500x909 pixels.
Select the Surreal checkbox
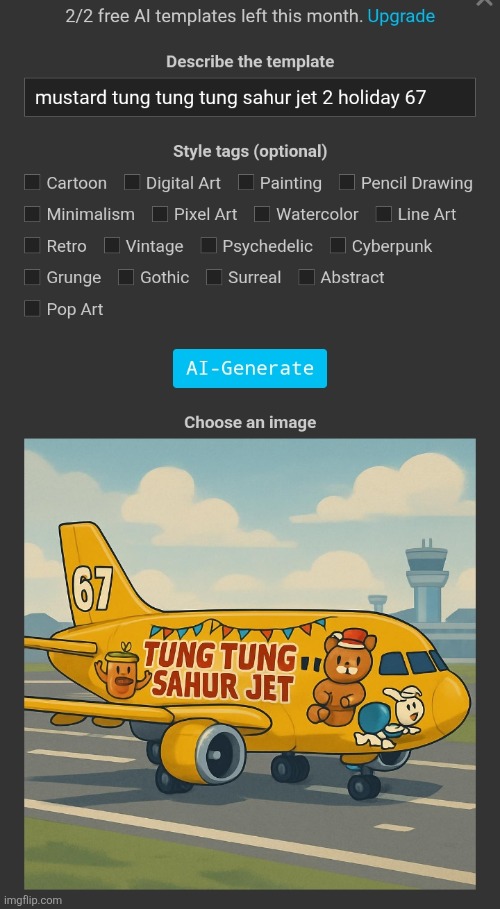(213, 277)
